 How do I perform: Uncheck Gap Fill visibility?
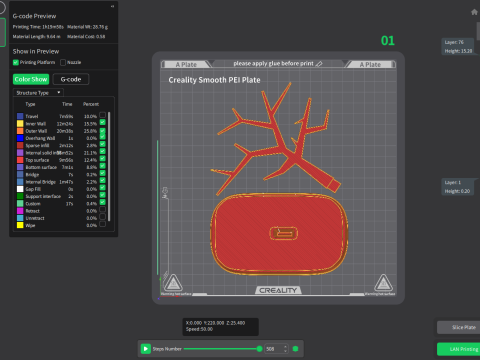(103, 188)
